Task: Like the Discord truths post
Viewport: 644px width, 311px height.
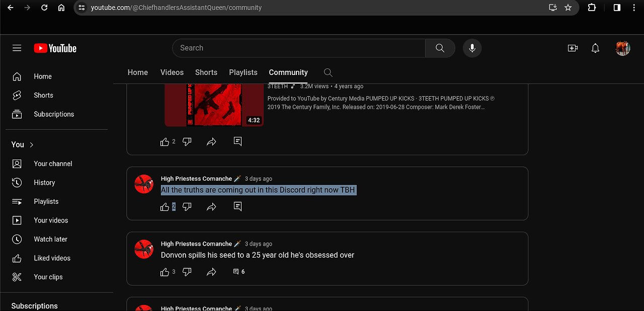Action: point(165,207)
